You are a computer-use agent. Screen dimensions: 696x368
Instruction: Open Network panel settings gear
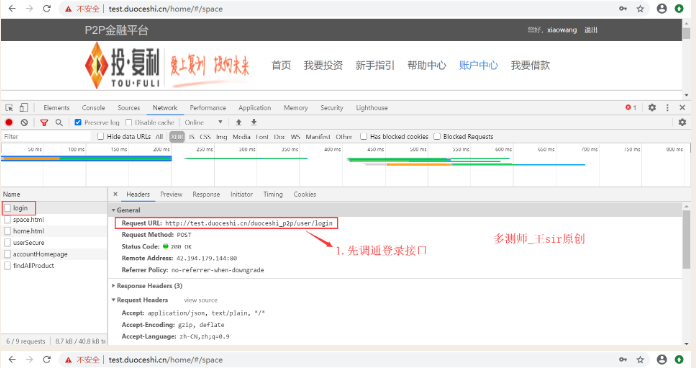tap(682, 122)
